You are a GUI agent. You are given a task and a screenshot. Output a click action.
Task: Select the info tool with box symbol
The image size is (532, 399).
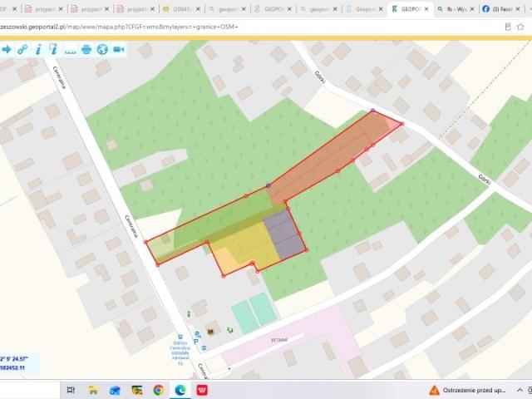coord(53,50)
